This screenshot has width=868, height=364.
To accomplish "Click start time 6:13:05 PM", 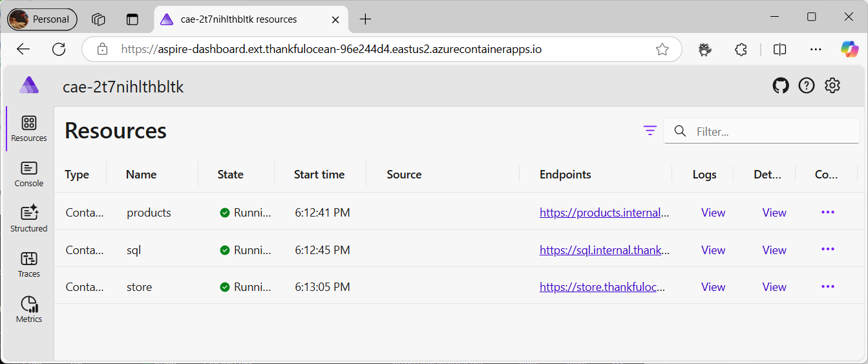I will [x=323, y=287].
